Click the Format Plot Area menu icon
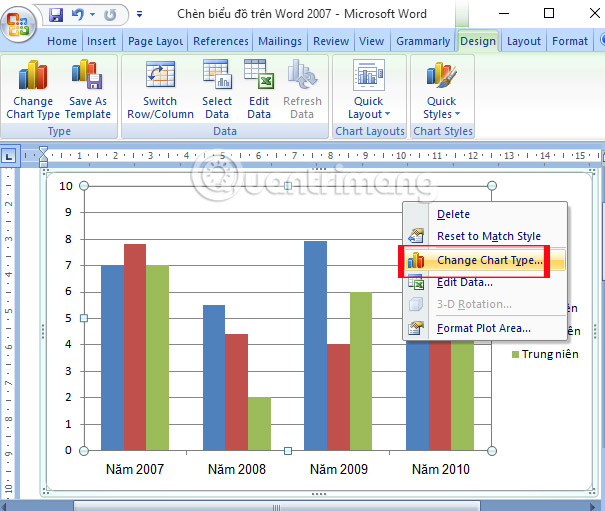This screenshot has width=605, height=511. click(416, 328)
